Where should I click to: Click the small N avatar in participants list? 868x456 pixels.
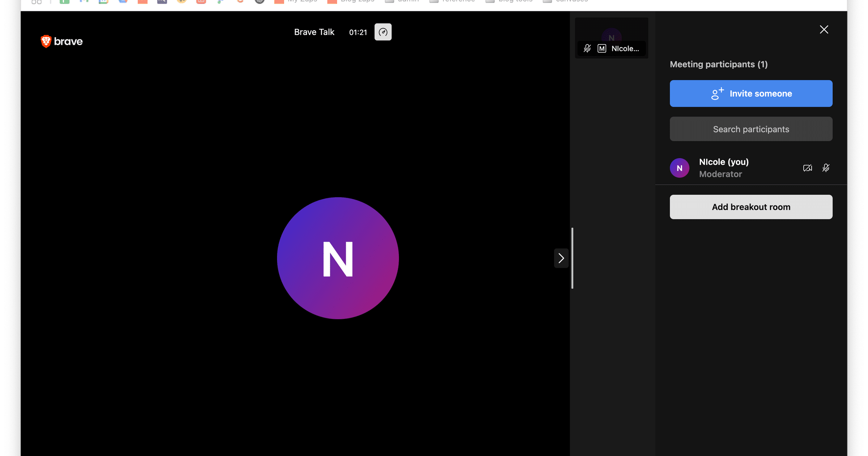680,168
